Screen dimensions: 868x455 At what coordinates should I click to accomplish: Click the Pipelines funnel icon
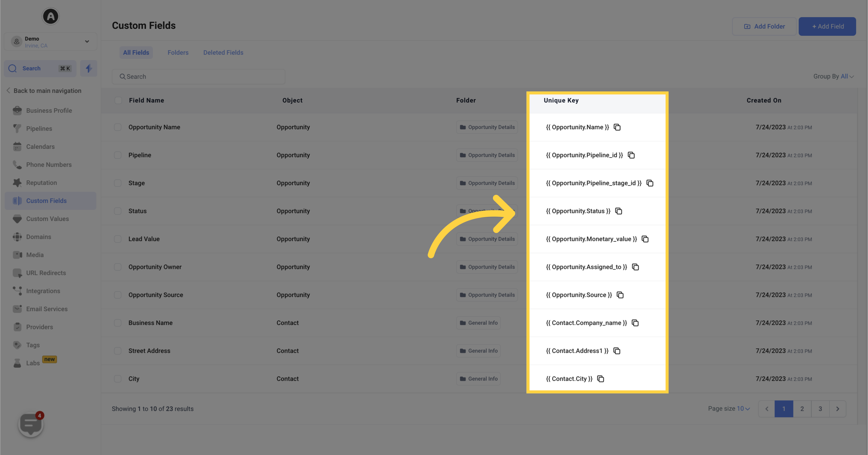(17, 128)
